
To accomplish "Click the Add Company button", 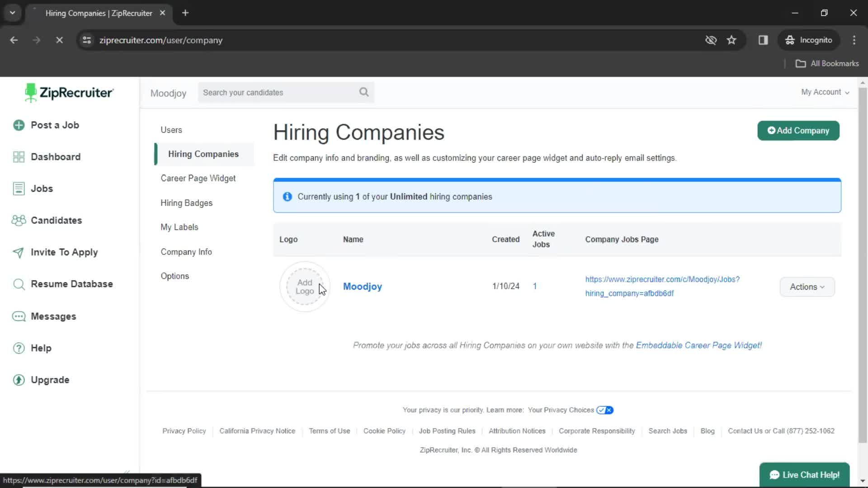I will (x=798, y=131).
